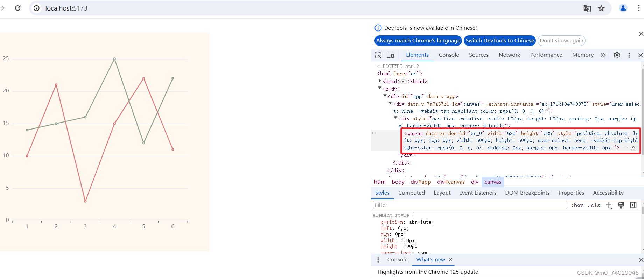Toggle the rendering emulations brush icon
This screenshot has height=279, width=644.
click(x=621, y=205)
